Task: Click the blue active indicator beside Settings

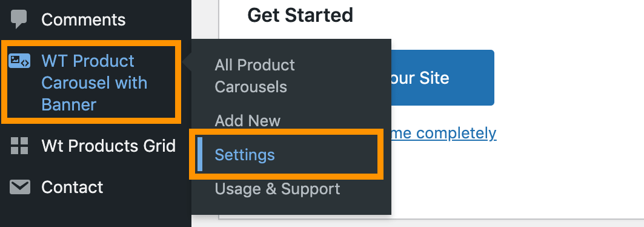Action: (x=199, y=154)
